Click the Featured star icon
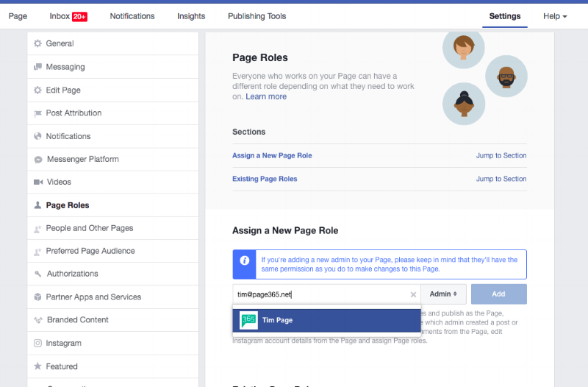 pyautogui.click(x=37, y=366)
